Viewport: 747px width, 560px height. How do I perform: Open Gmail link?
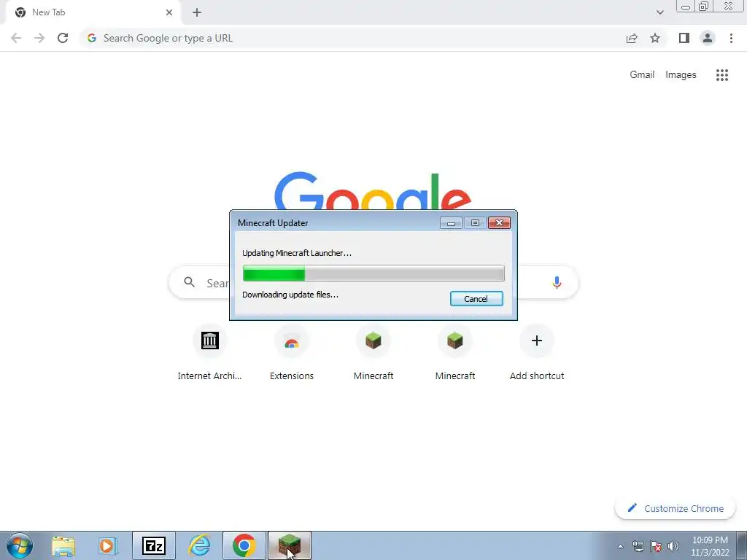click(x=642, y=75)
